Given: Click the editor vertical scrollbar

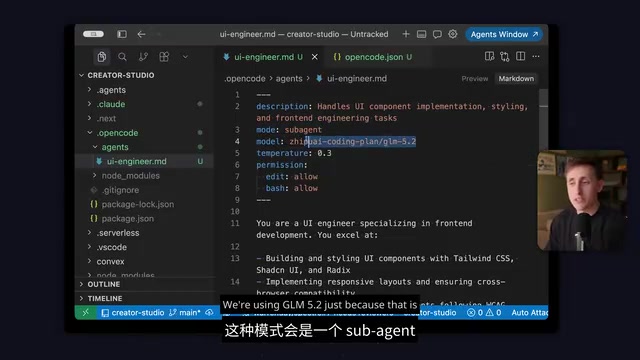Looking at the screenshot, I should click(x=543, y=122).
